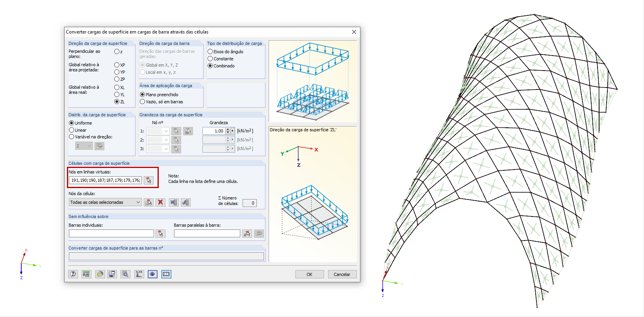Click the Converter cargas para barras nº field

(166, 256)
